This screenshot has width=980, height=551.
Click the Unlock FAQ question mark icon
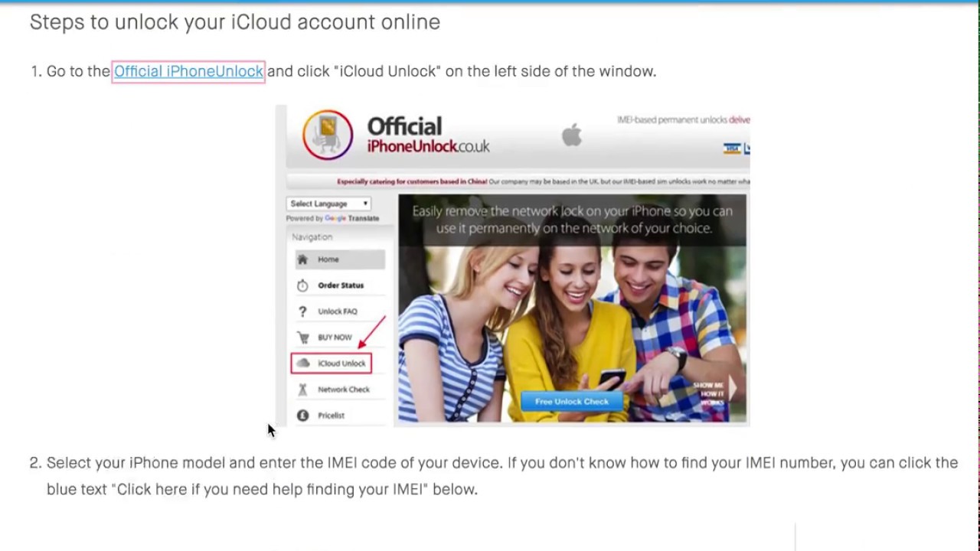tap(302, 311)
